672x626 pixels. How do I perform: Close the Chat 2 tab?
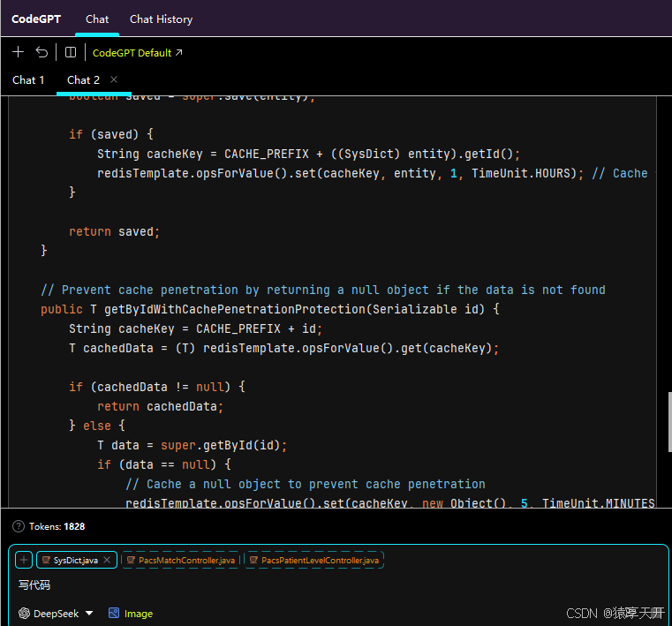tap(114, 80)
